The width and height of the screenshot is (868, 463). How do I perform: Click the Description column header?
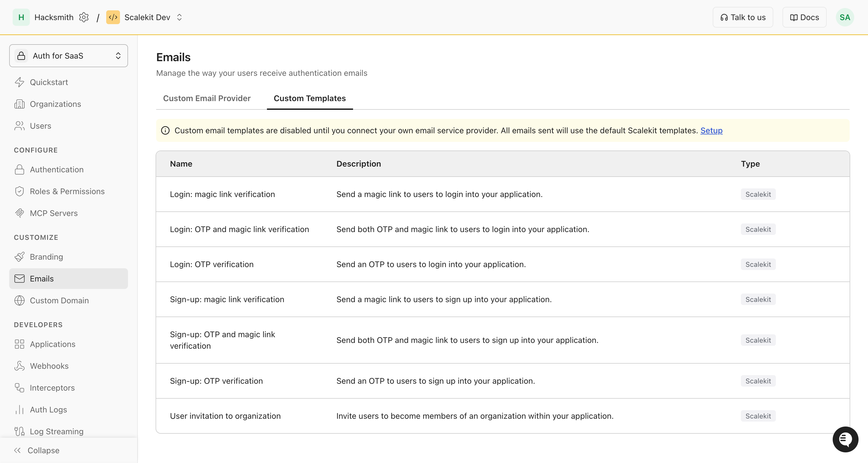(x=359, y=164)
